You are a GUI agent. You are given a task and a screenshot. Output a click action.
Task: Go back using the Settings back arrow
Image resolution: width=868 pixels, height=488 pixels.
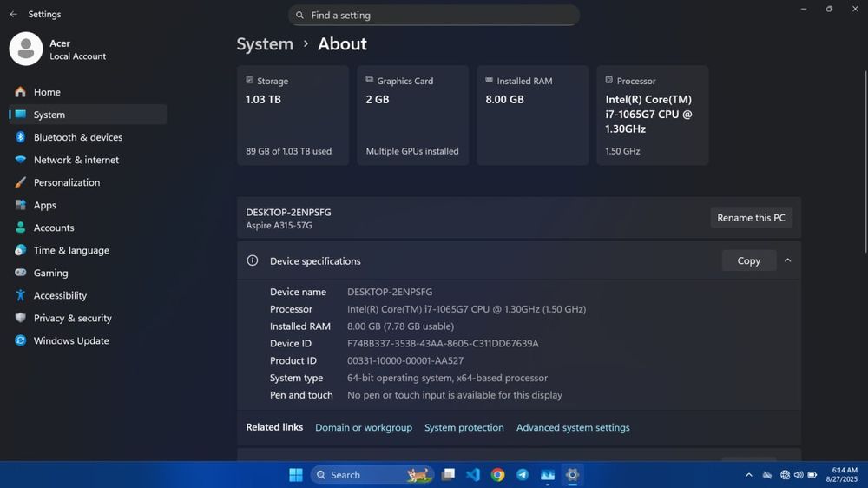(13, 15)
